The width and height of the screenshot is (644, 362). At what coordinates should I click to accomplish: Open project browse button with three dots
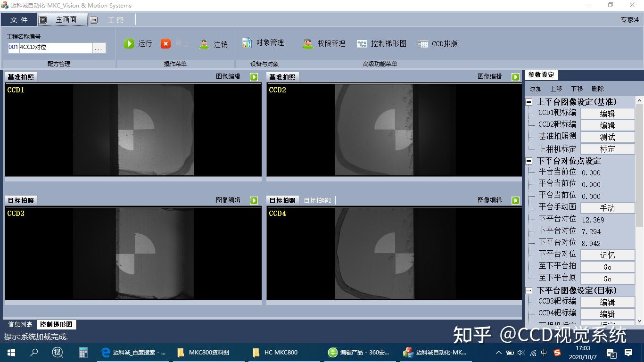(x=99, y=48)
